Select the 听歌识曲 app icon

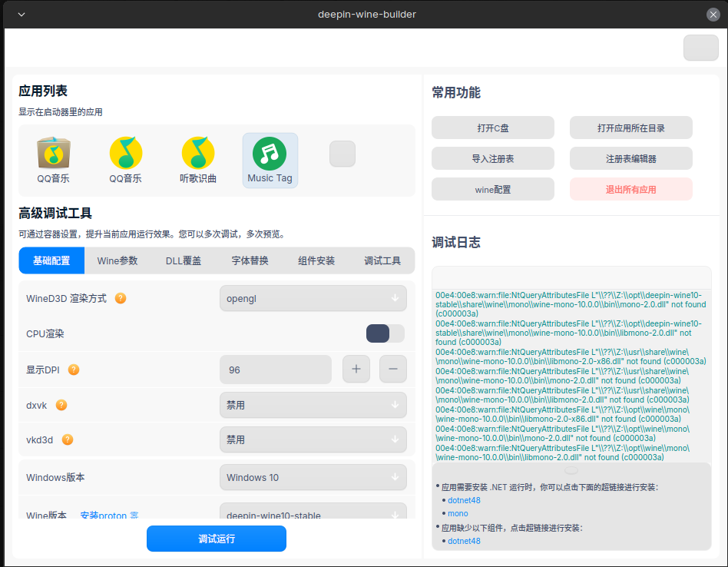(198, 161)
